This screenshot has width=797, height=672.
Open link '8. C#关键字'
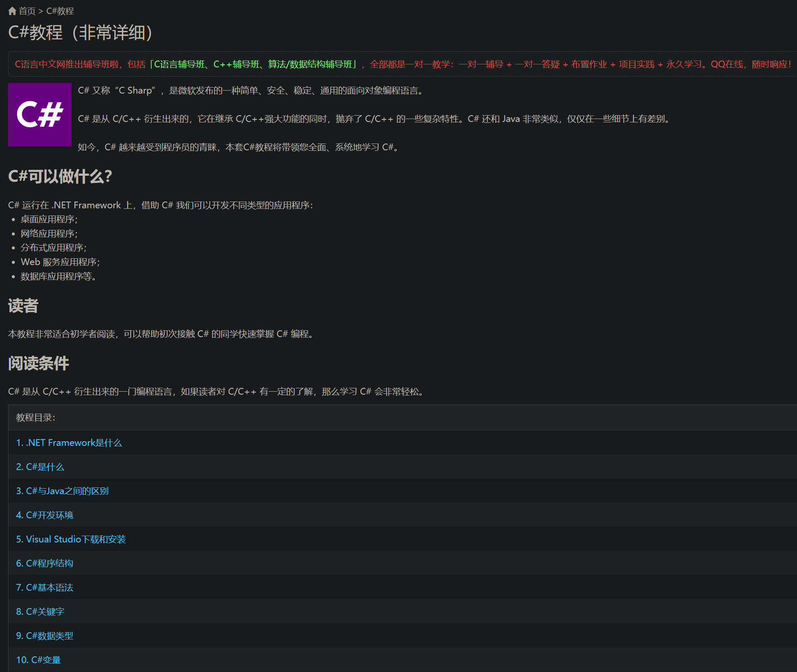click(x=40, y=611)
